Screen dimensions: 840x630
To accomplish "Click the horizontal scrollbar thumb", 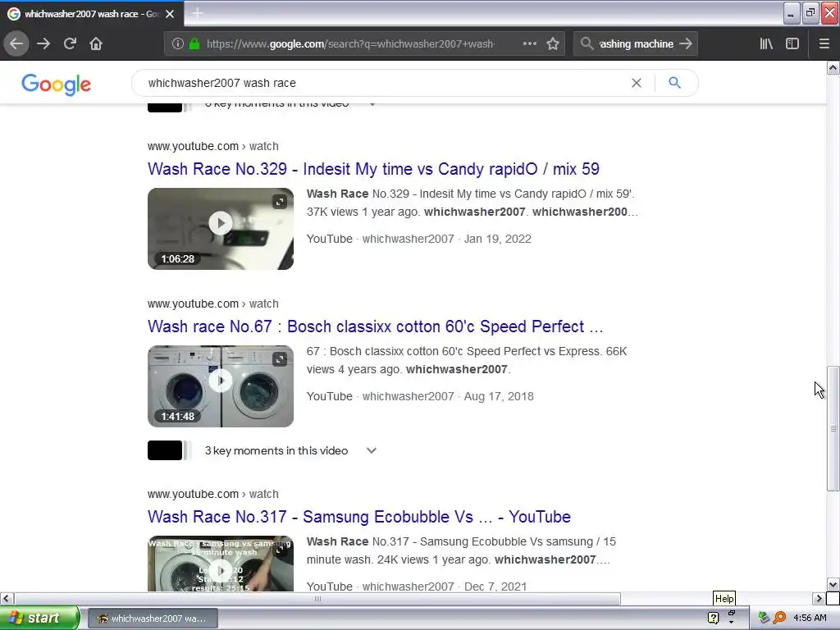I will click(317, 598).
